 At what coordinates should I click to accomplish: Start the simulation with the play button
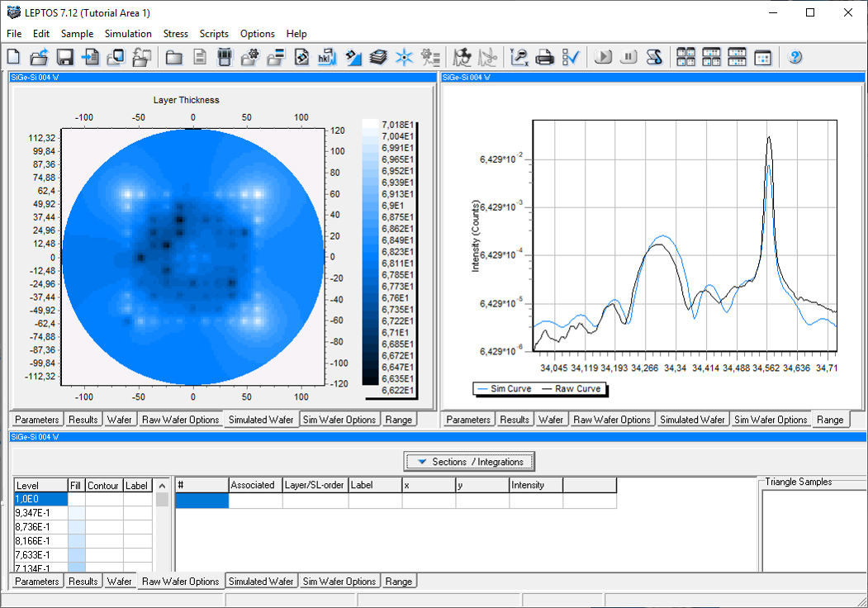click(604, 57)
